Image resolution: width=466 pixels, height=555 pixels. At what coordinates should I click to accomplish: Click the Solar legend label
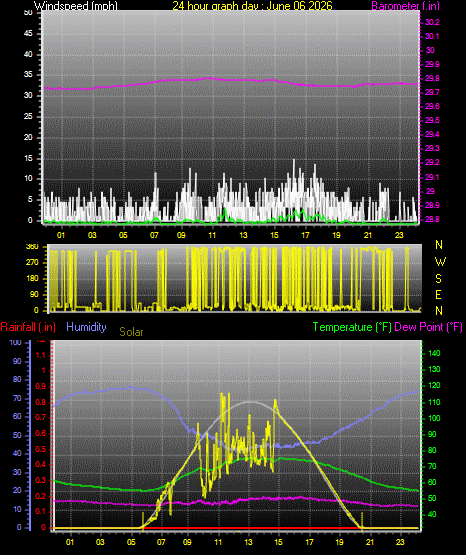(131, 332)
